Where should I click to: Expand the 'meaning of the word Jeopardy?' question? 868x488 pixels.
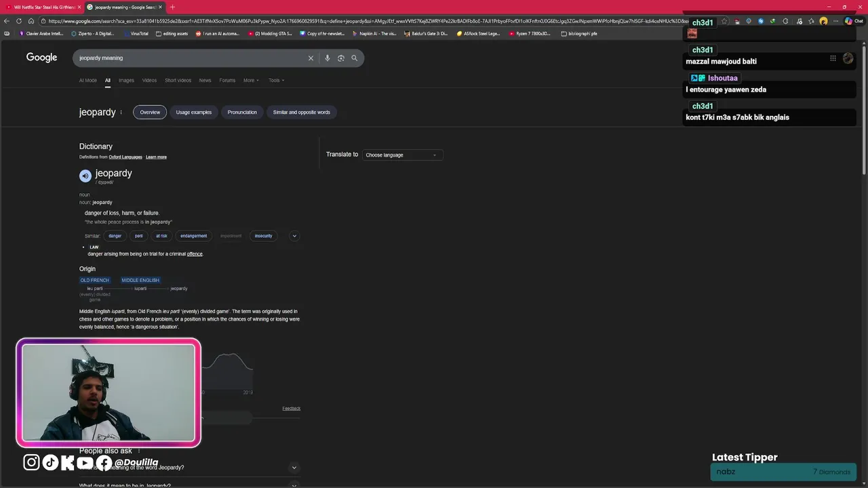[x=189, y=468]
